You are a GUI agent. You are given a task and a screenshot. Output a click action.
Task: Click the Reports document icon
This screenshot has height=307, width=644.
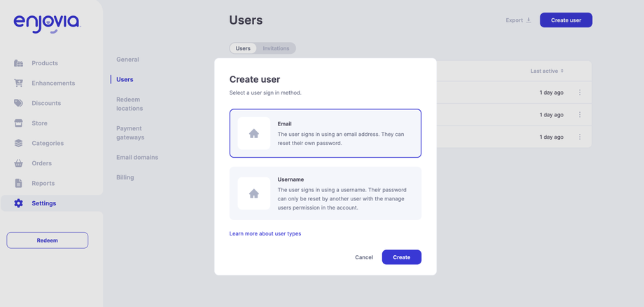point(18,183)
